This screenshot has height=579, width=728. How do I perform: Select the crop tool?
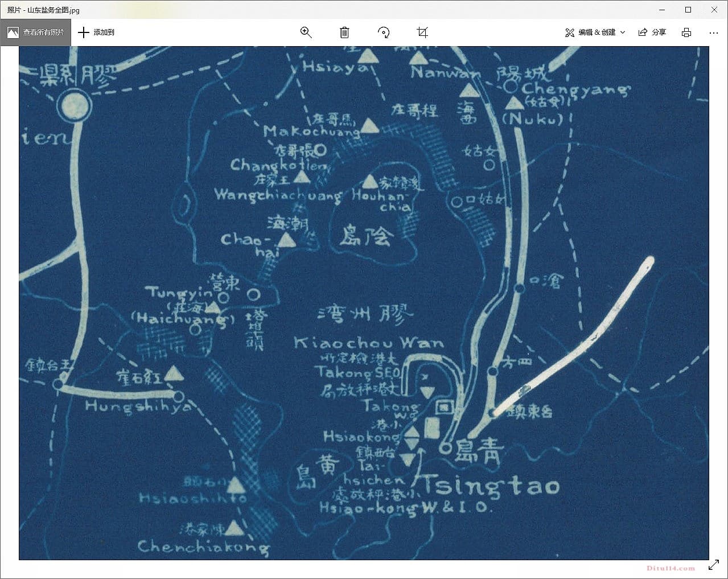(422, 32)
